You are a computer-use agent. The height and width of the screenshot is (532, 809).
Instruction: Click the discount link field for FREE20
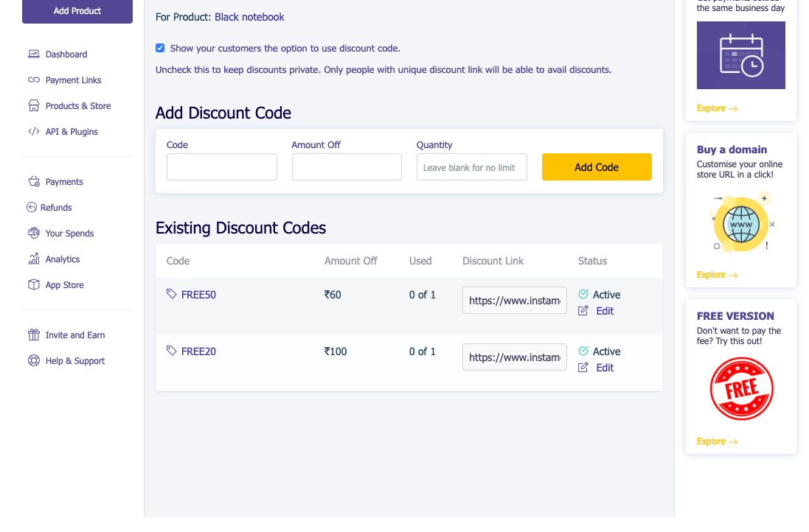(x=514, y=357)
